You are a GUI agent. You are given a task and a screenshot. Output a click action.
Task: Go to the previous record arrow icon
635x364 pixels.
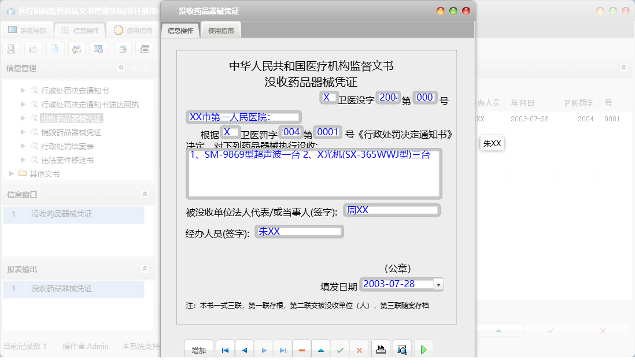(x=244, y=349)
